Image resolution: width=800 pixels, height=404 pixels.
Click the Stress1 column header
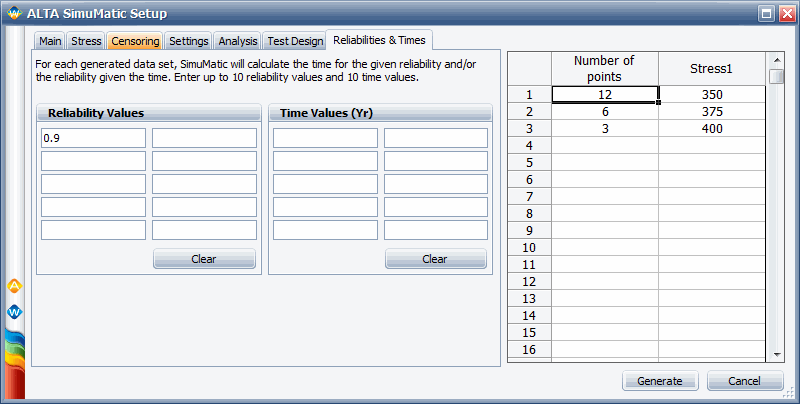pyautogui.click(x=712, y=68)
